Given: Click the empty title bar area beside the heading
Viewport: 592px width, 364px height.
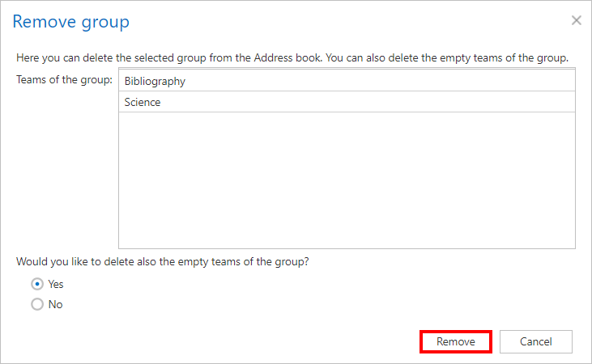Looking at the screenshot, I should 340,22.
